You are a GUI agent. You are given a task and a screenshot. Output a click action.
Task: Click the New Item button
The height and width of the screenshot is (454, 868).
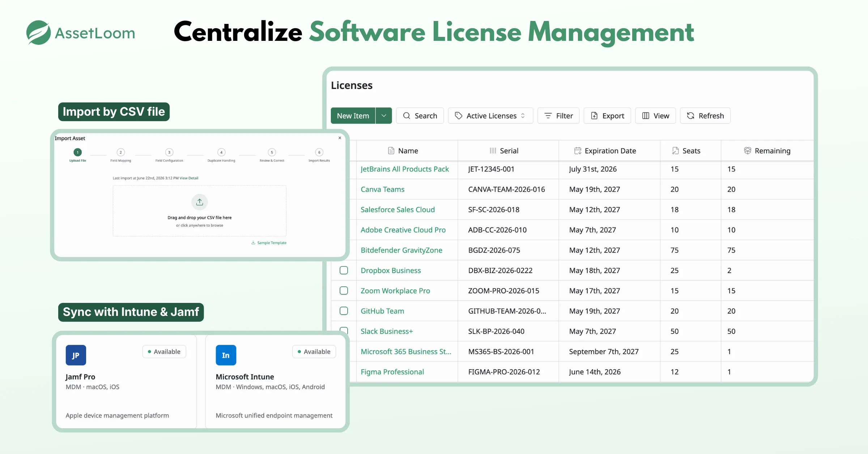[x=353, y=116]
